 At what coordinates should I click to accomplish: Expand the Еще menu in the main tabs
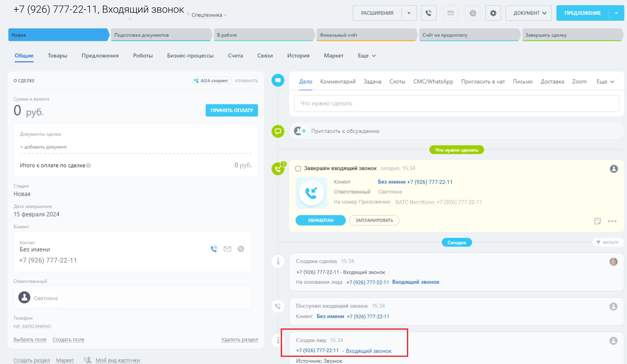click(x=367, y=56)
